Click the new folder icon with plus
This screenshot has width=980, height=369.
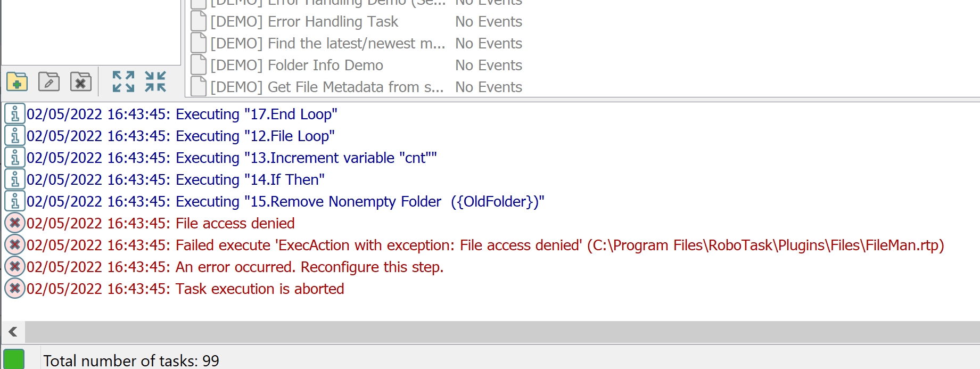click(17, 82)
